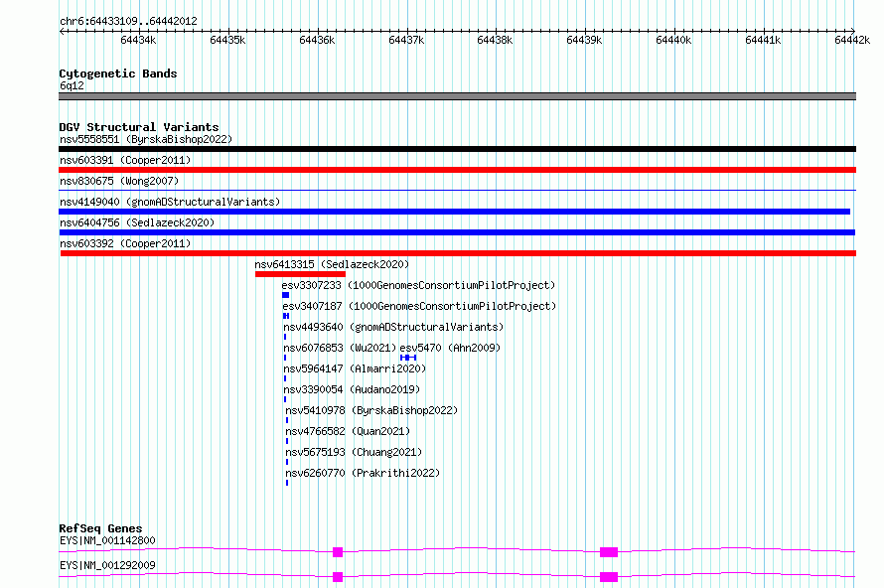The height and width of the screenshot is (588, 884).
Task: Open nsv4493640 (gnomADStructuralVariants) label
Action: click(393, 327)
